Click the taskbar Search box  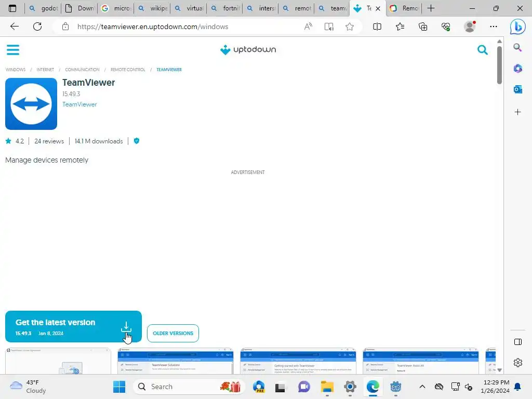(x=189, y=387)
